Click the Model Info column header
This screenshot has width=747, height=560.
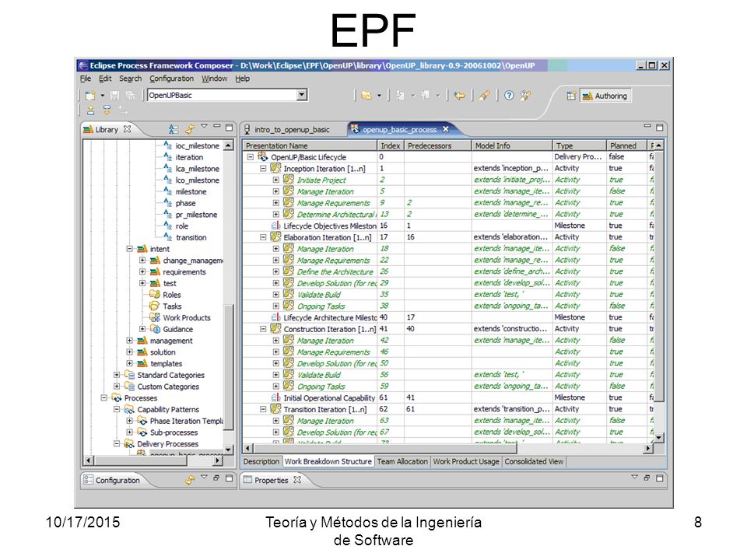pos(512,145)
